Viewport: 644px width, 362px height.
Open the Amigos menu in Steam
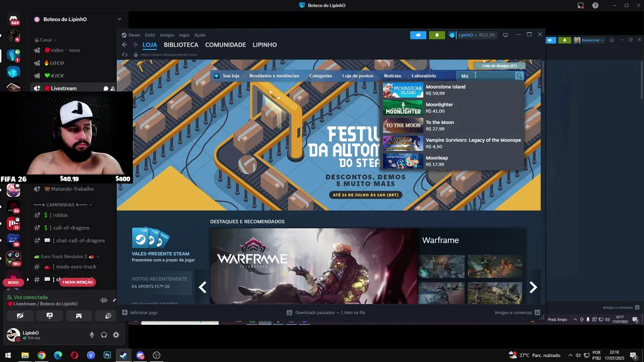(167, 35)
